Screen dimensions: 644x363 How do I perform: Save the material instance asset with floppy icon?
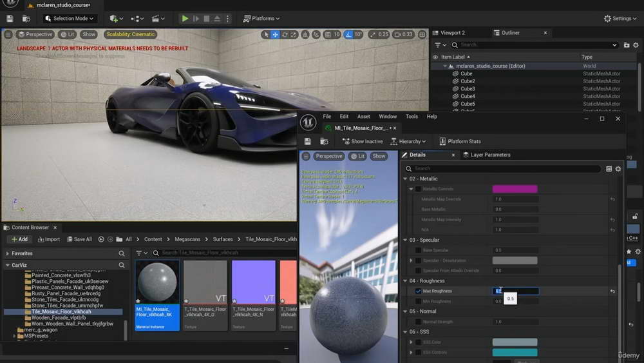pos(308,142)
